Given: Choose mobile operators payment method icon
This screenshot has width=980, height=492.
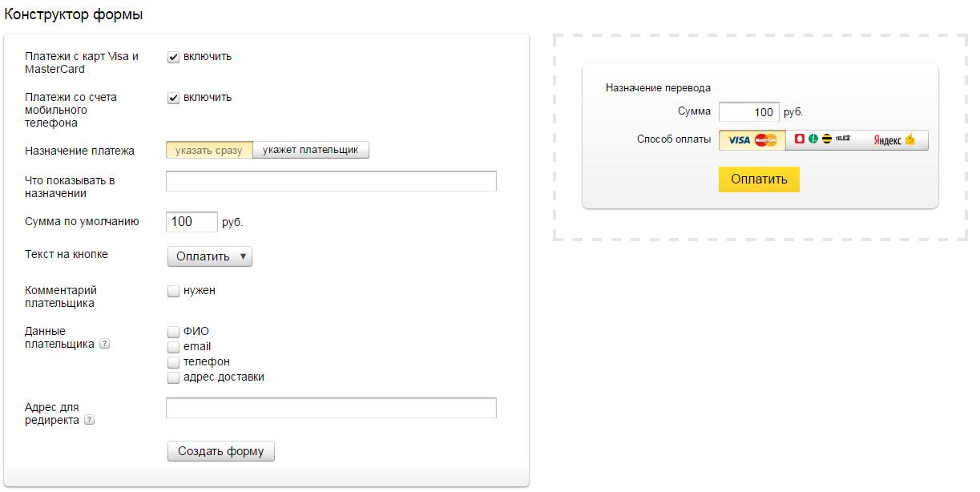Looking at the screenshot, I should tap(822, 140).
